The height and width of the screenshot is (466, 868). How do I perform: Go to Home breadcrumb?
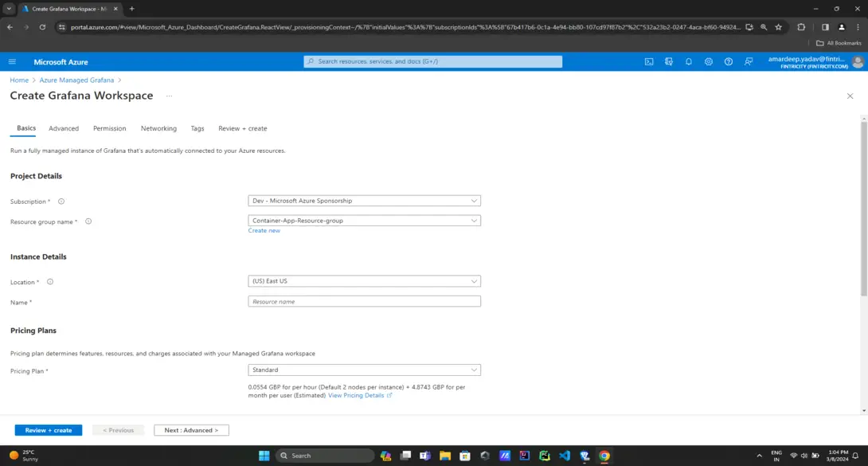[x=19, y=80]
